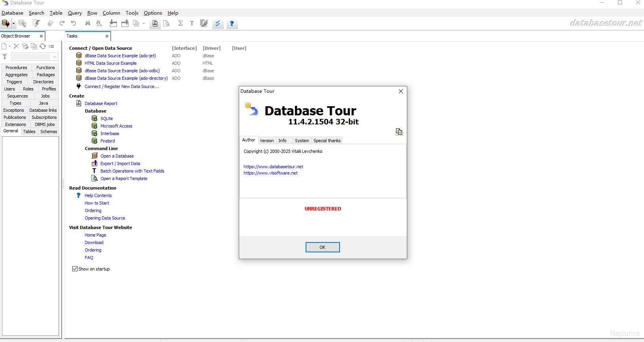Click Connect / Register New Data Source link

pyautogui.click(x=121, y=86)
